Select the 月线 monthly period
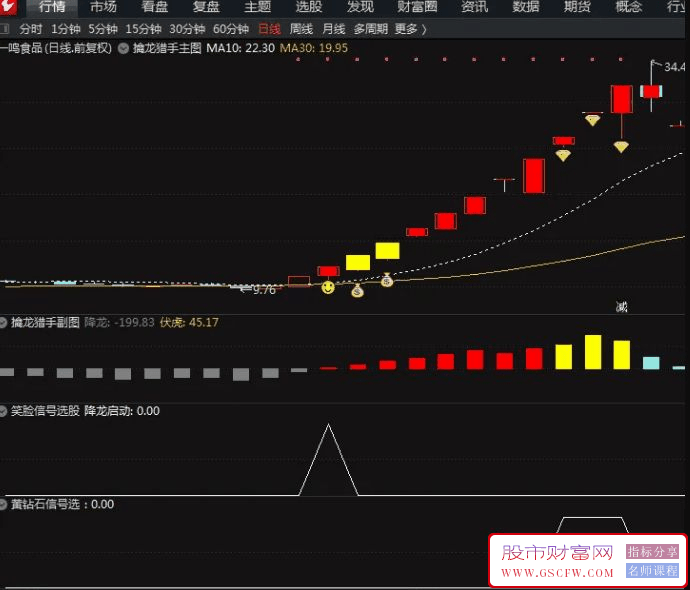Screen dimensions: 690x590 pos(333,29)
